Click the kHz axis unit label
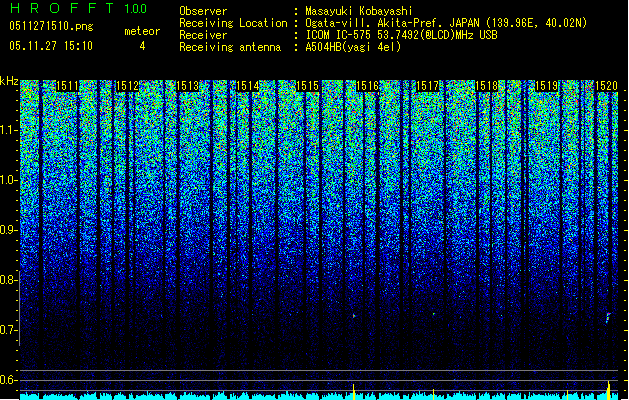The image size is (629, 400). pos(9,81)
